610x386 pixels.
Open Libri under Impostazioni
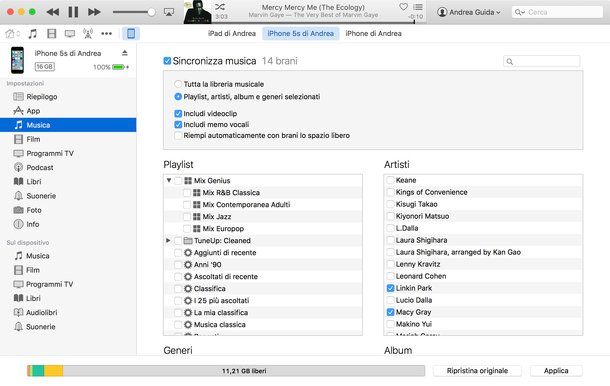click(x=68, y=181)
